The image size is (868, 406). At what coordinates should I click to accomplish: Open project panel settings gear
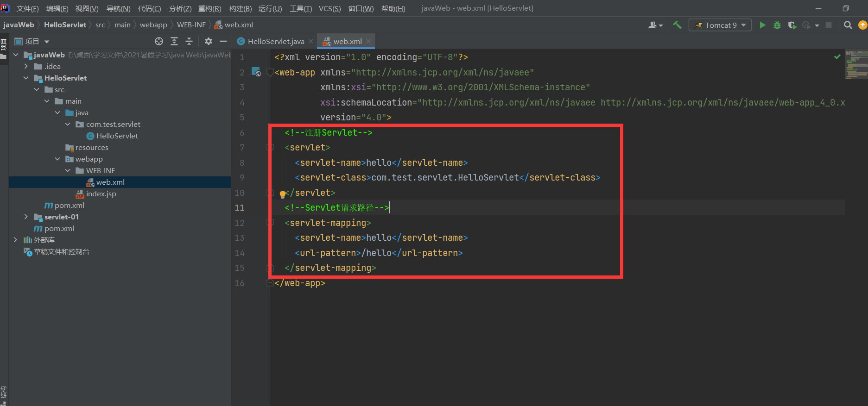(x=209, y=41)
